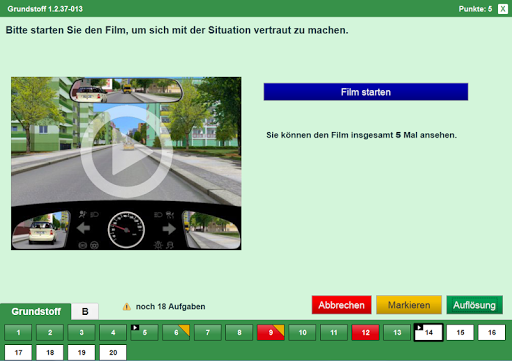Screen dimensions: 512x361
Task: Play the video via the circular play overlay
Action: tap(126, 152)
